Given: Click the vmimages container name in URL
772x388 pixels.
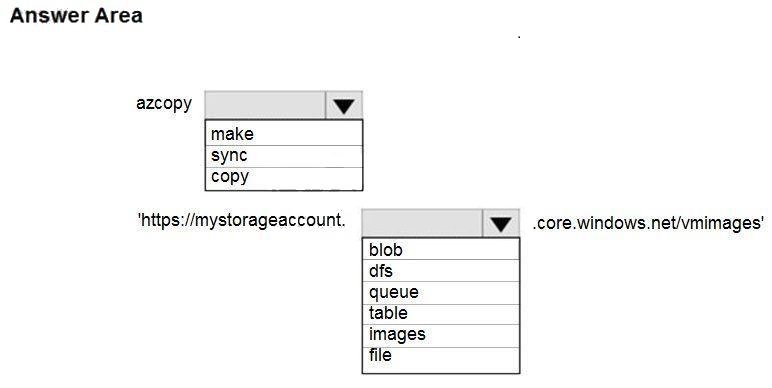Looking at the screenshot, I should click(x=722, y=223).
